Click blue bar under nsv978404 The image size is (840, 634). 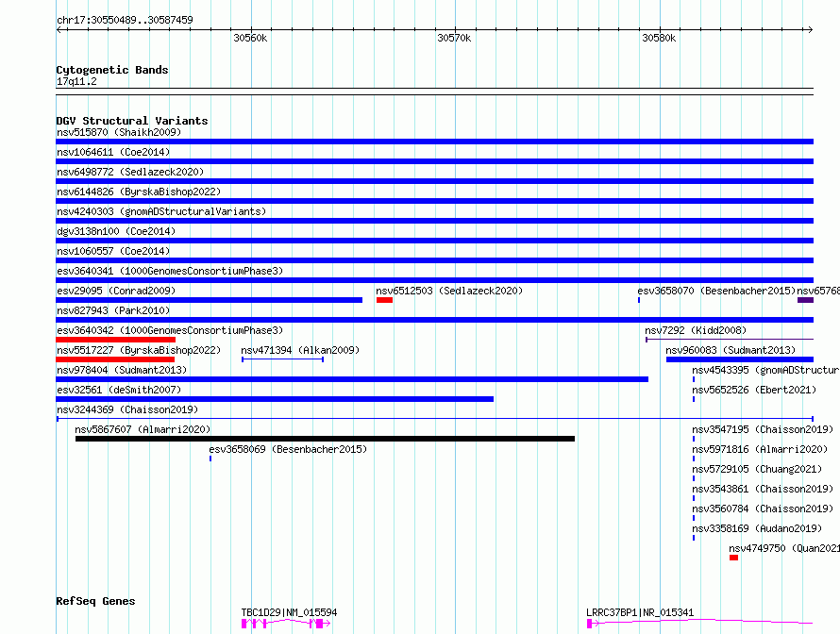352,379
